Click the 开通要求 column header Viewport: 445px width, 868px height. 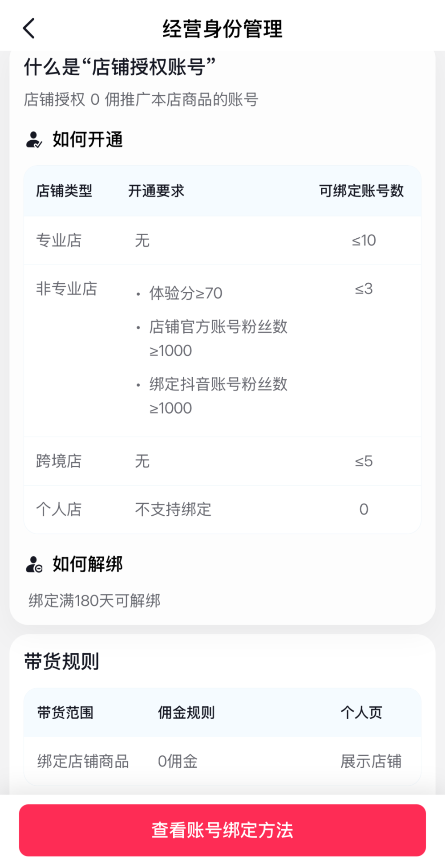click(x=156, y=191)
